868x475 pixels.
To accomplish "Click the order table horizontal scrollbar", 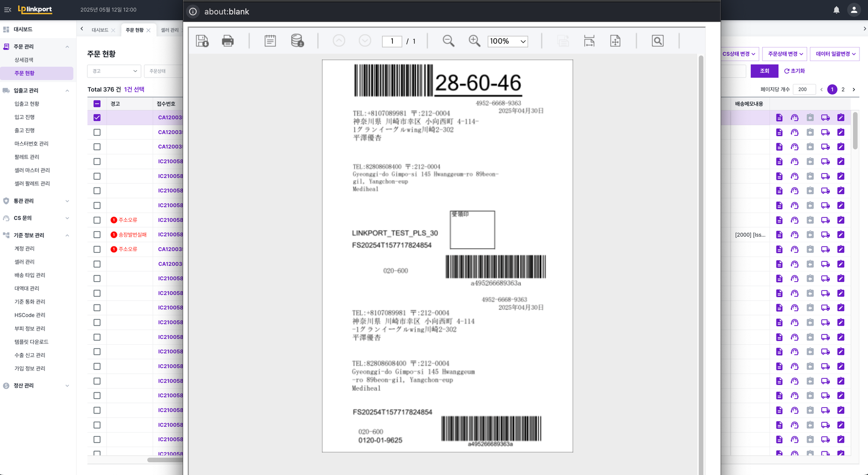I will point(165,460).
